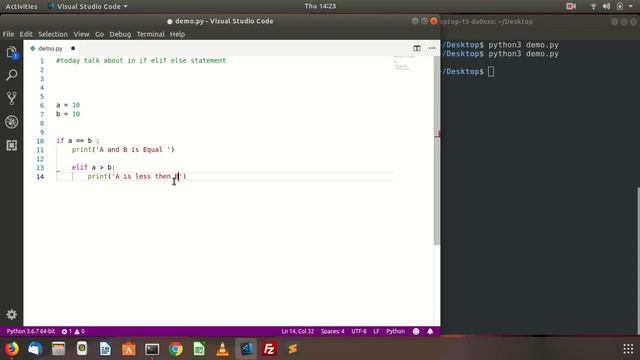Open the volume indicator in the top bar
This screenshot has width=640, height=360.
tap(607, 6)
